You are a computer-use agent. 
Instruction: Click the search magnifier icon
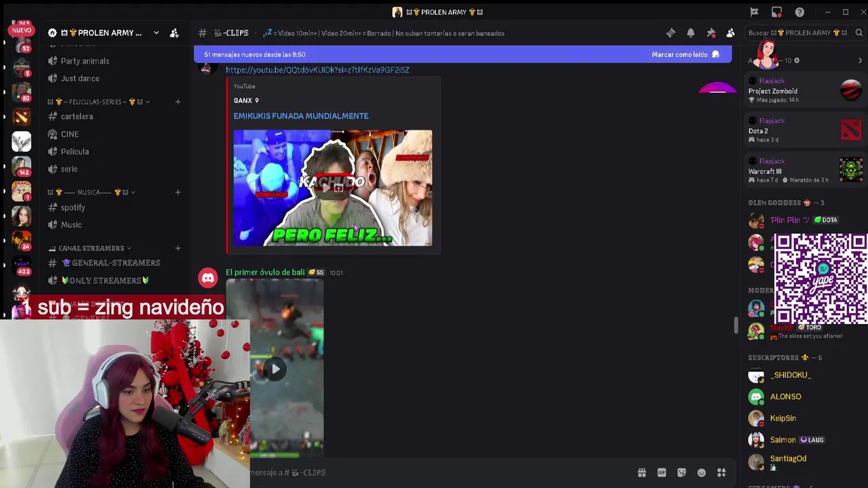tap(859, 33)
